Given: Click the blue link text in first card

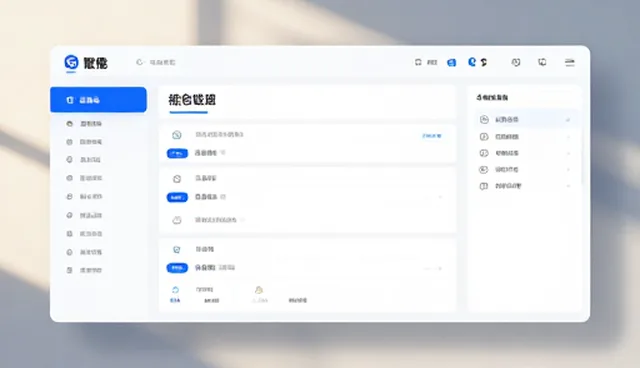Looking at the screenshot, I should pyautogui.click(x=432, y=136).
